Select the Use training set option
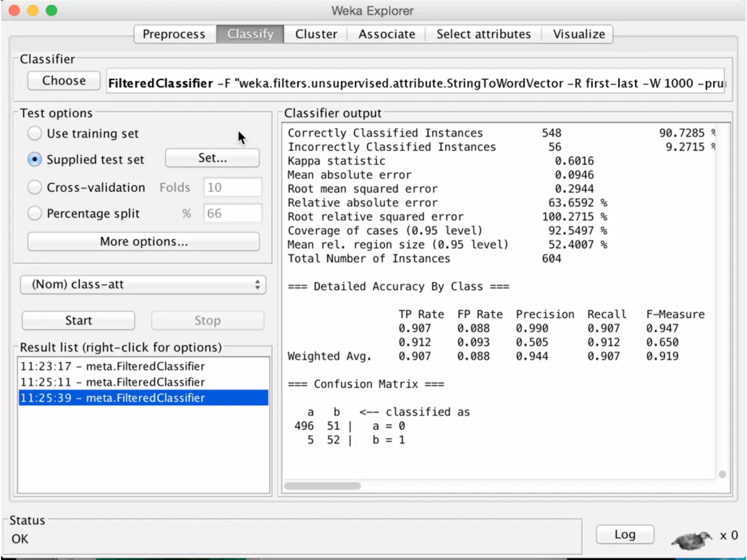The width and height of the screenshot is (747, 560). [35, 133]
